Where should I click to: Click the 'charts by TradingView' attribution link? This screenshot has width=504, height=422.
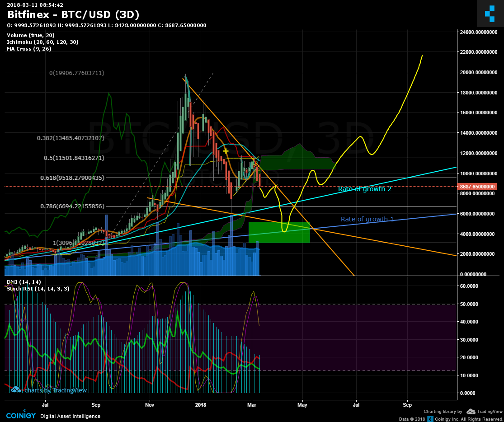pos(49,390)
